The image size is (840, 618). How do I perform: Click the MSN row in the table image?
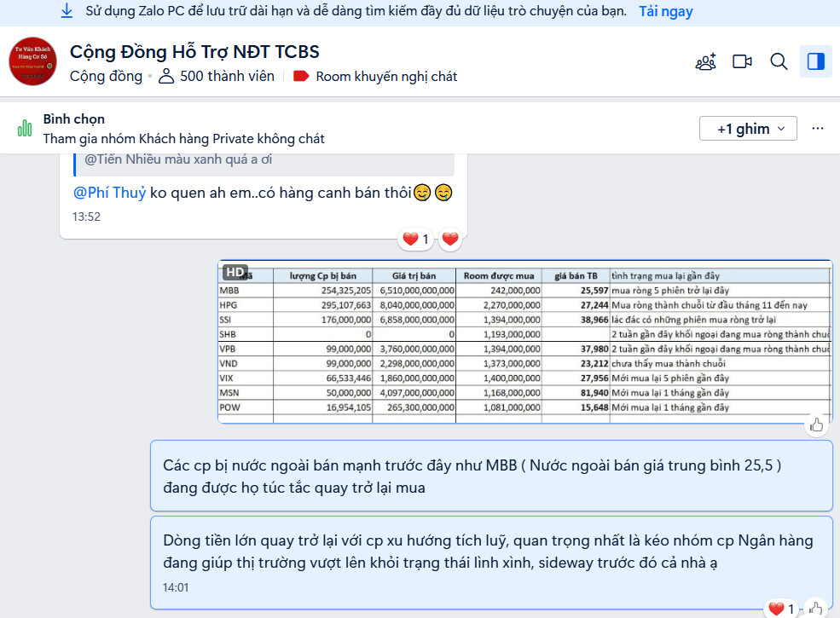[524, 393]
